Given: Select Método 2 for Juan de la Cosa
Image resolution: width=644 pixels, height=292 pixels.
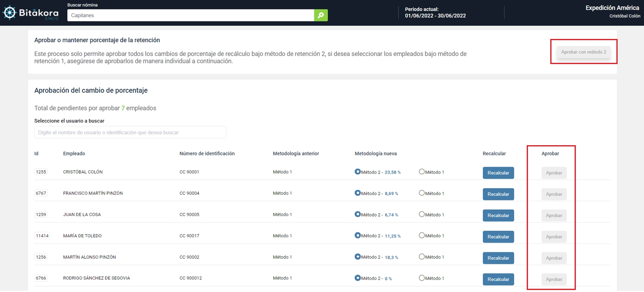Looking at the screenshot, I should [x=358, y=214].
